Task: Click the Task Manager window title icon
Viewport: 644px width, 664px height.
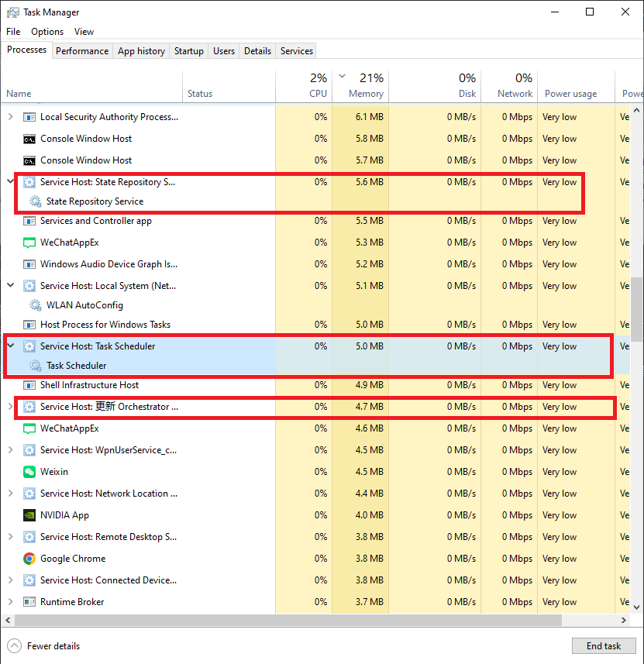Action: click(x=12, y=12)
